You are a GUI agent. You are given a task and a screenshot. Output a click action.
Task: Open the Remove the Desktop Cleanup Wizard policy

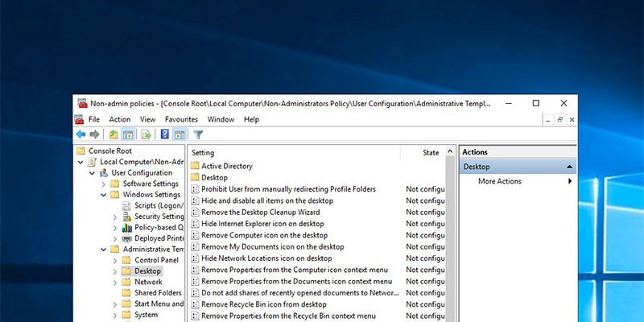(x=260, y=213)
